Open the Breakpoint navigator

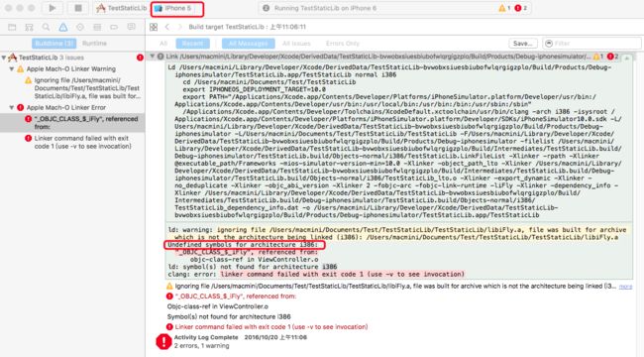(x=114, y=27)
